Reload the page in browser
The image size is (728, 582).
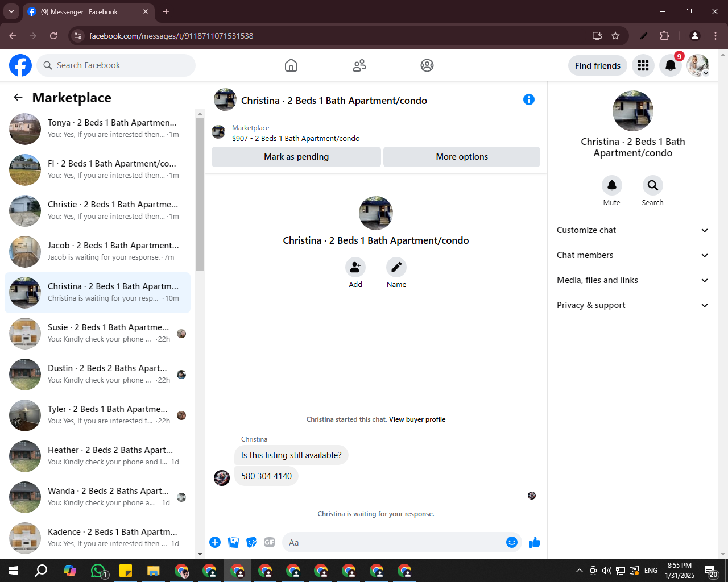(x=53, y=36)
